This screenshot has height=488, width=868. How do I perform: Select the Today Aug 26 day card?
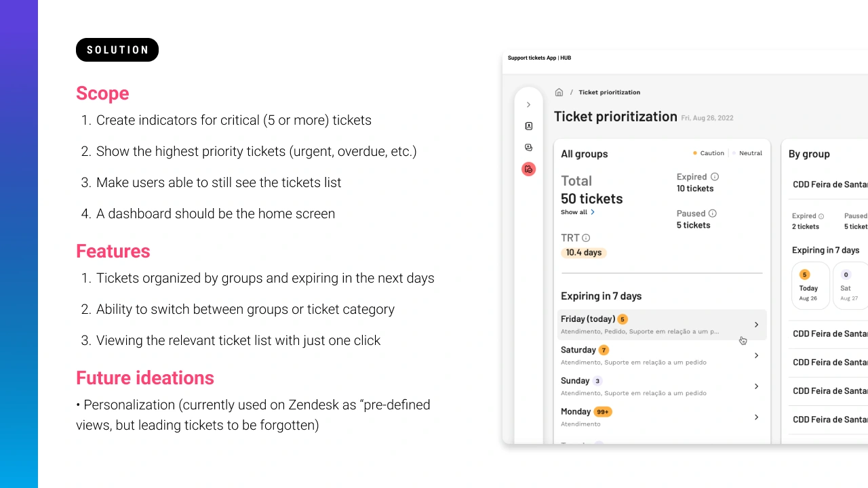click(x=810, y=285)
